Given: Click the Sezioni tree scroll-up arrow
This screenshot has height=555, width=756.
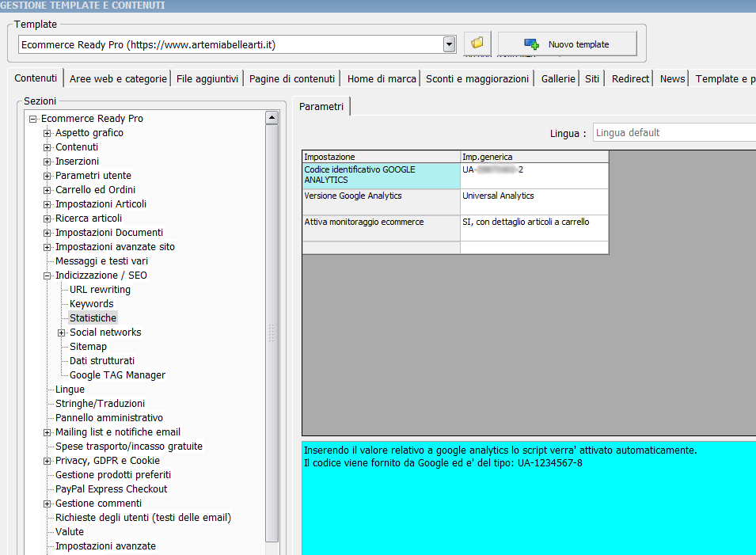Looking at the screenshot, I should pyautogui.click(x=272, y=118).
